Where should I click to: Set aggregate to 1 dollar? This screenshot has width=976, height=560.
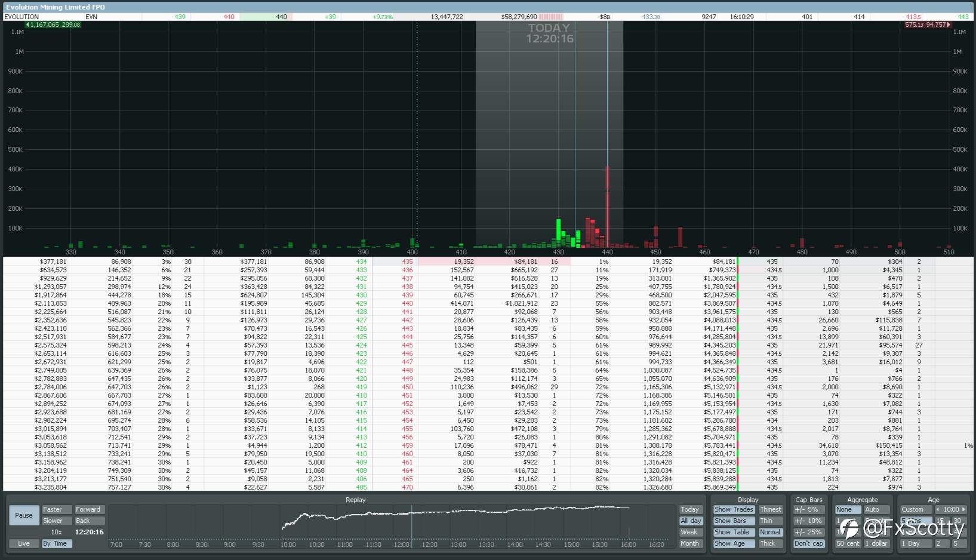876,544
